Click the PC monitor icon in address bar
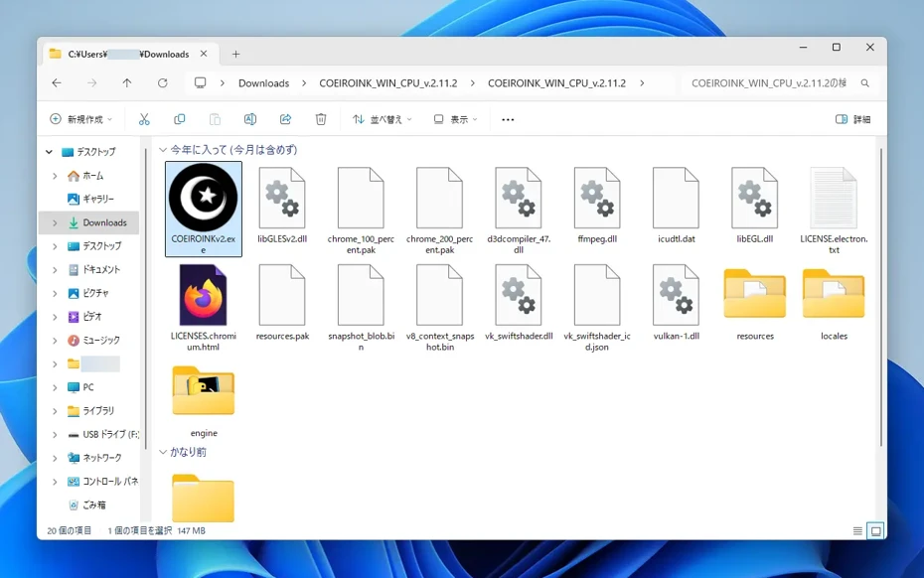Viewport: 924px width, 578px height. click(201, 83)
